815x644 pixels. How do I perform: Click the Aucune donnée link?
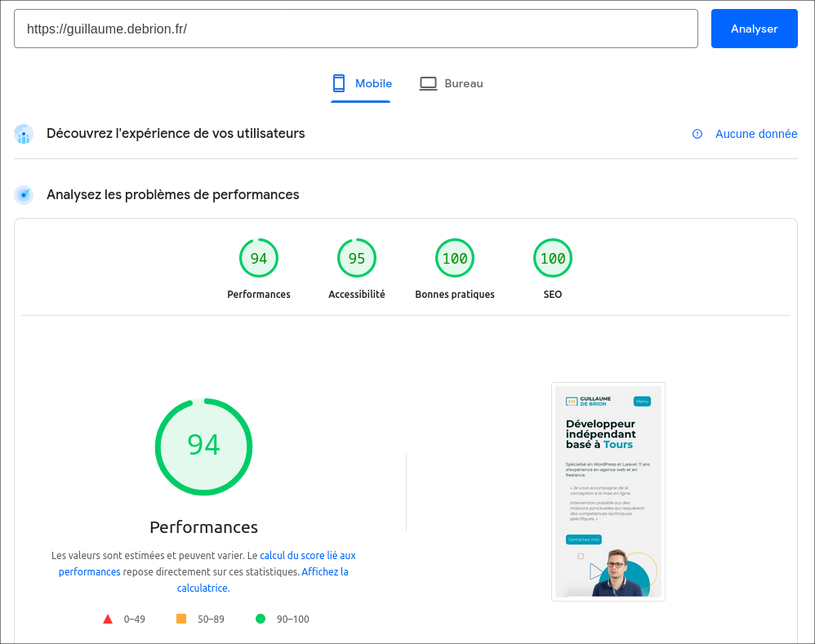click(755, 133)
